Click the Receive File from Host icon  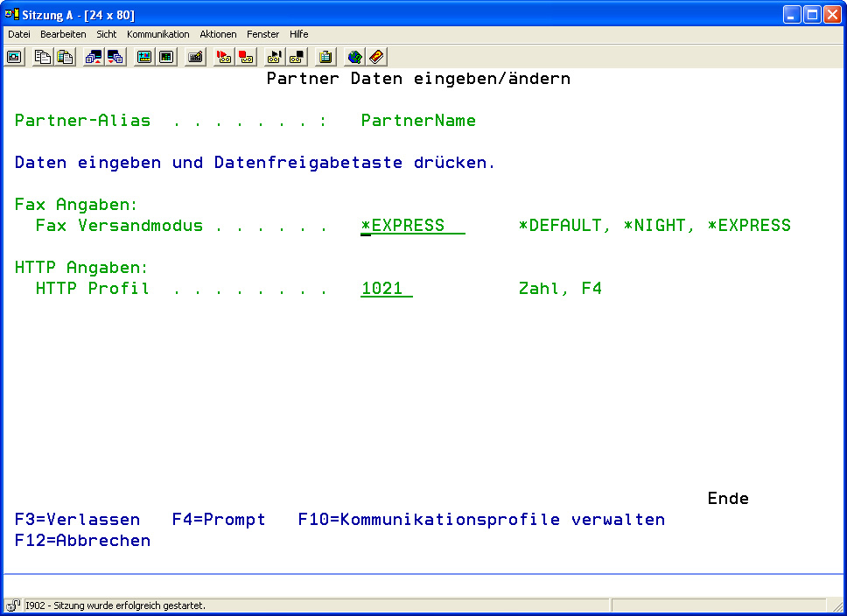click(115, 57)
